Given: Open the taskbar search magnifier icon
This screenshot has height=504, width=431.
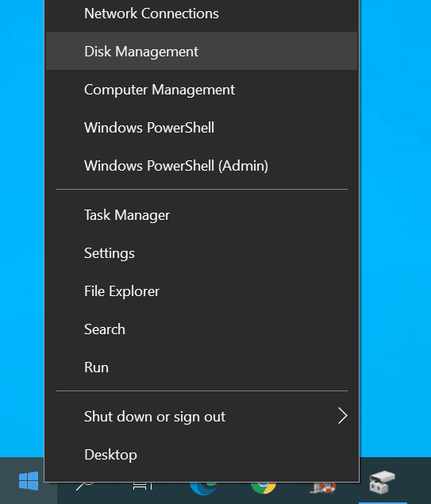Looking at the screenshot, I should (84, 486).
